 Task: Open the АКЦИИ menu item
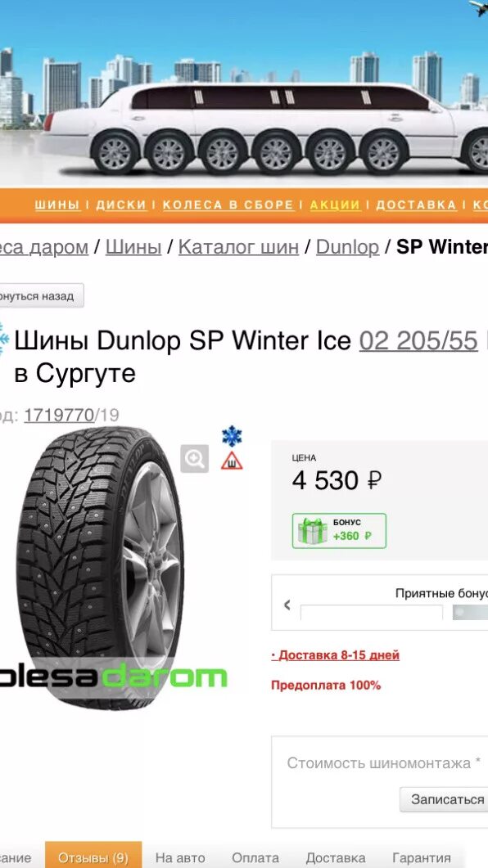click(x=335, y=205)
